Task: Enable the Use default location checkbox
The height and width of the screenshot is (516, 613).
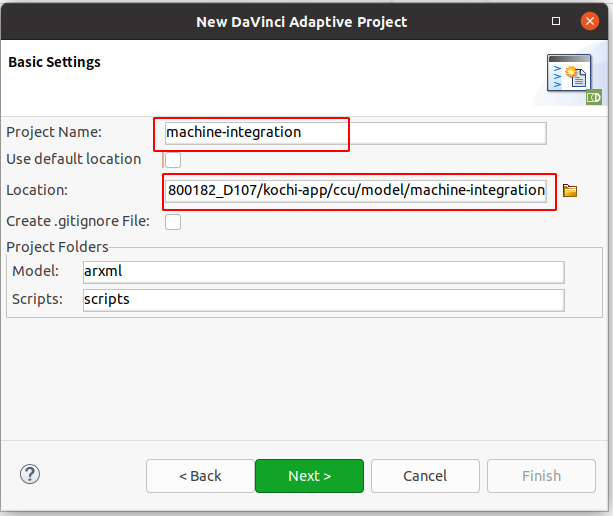Action: click(x=173, y=159)
